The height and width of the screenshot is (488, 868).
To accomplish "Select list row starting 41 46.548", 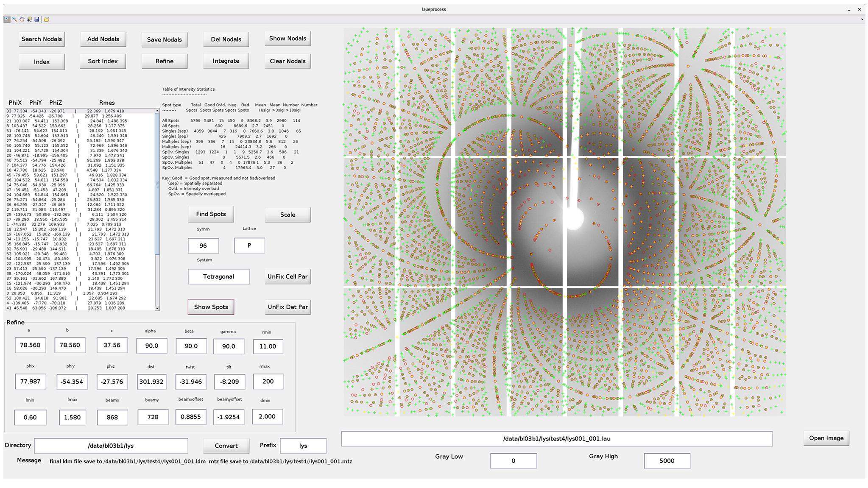I will point(81,308).
